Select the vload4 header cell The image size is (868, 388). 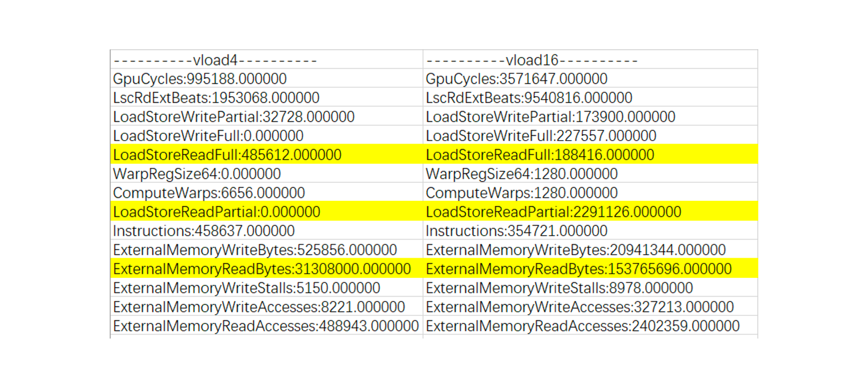click(x=266, y=59)
